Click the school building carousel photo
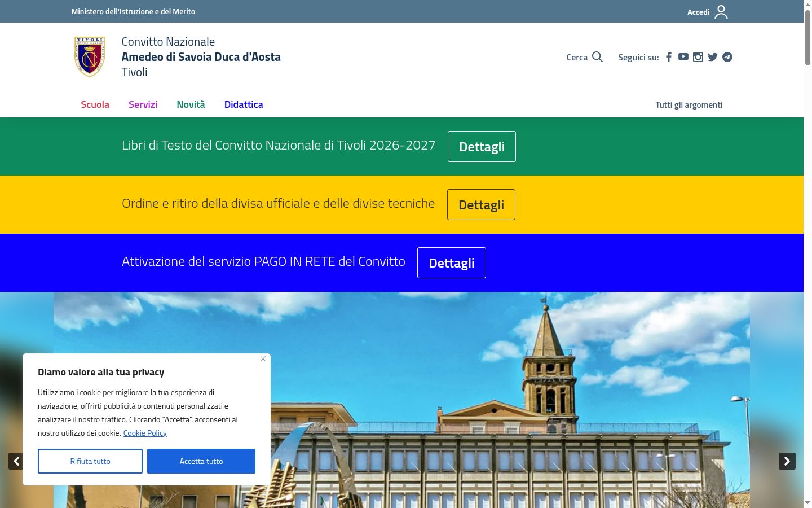The image size is (812, 508). [401, 400]
